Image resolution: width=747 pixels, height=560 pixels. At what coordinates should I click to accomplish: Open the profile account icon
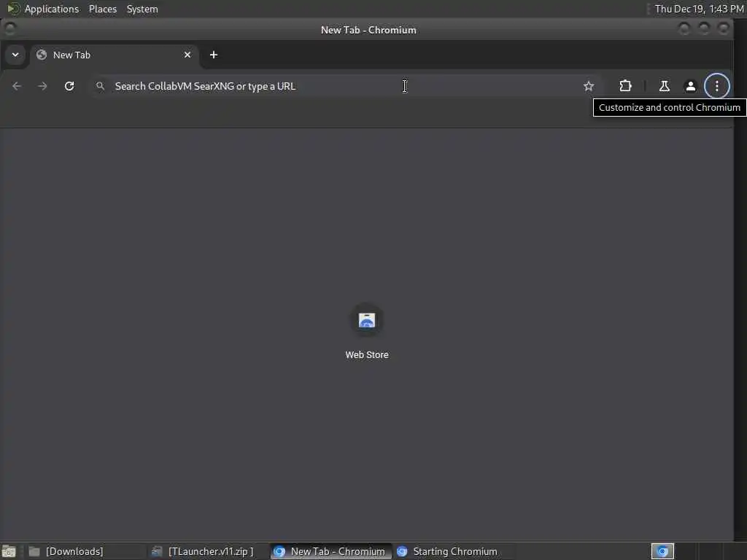point(690,86)
